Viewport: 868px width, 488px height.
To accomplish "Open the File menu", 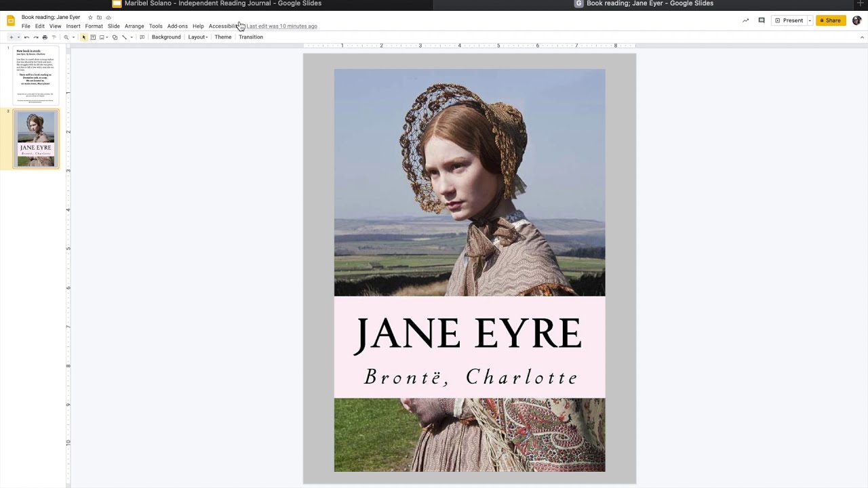I will tap(26, 26).
